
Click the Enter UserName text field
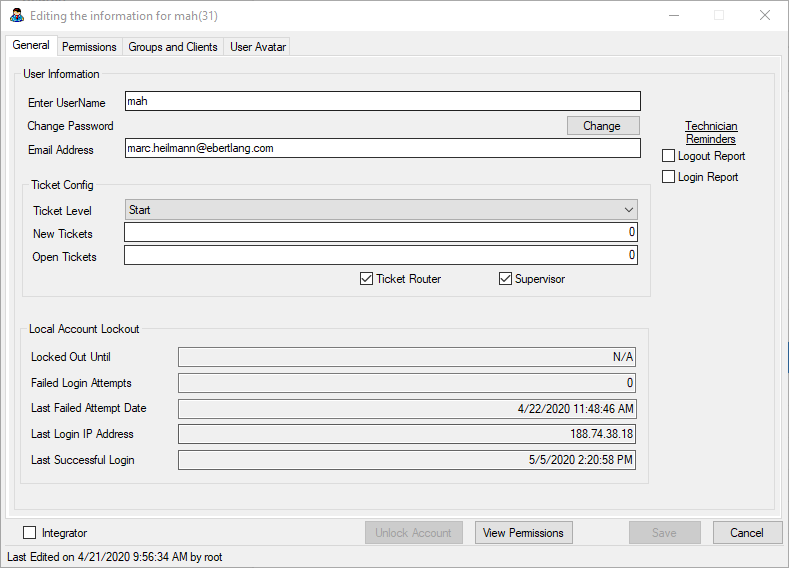click(x=381, y=101)
